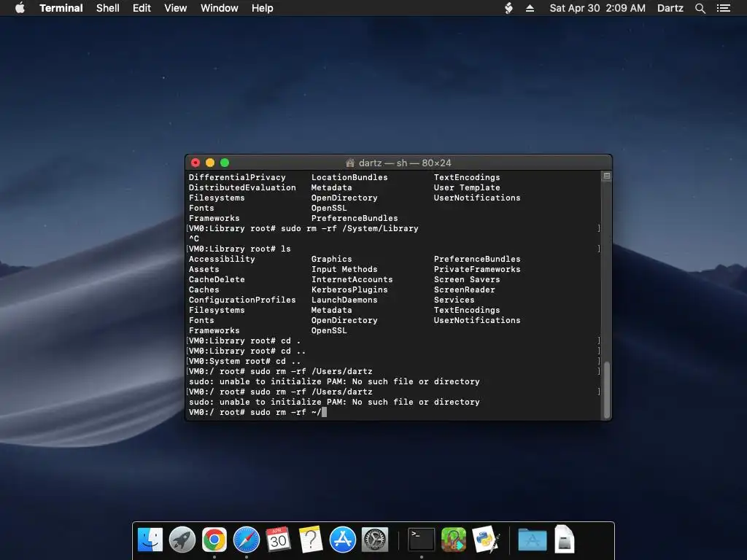747x560 pixels.
Task: Click the 'VM0:Library root# ls' command line
Action: (x=239, y=249)
